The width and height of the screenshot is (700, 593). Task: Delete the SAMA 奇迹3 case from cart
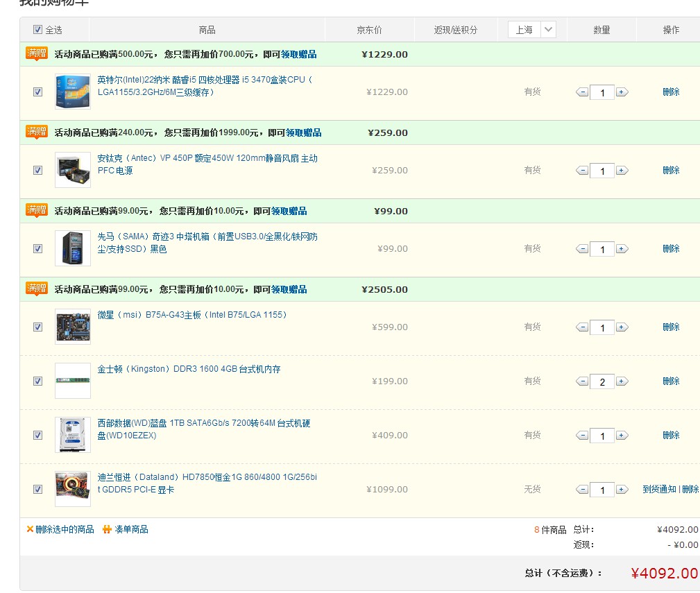pyautogui.click(x=671, y=248)
